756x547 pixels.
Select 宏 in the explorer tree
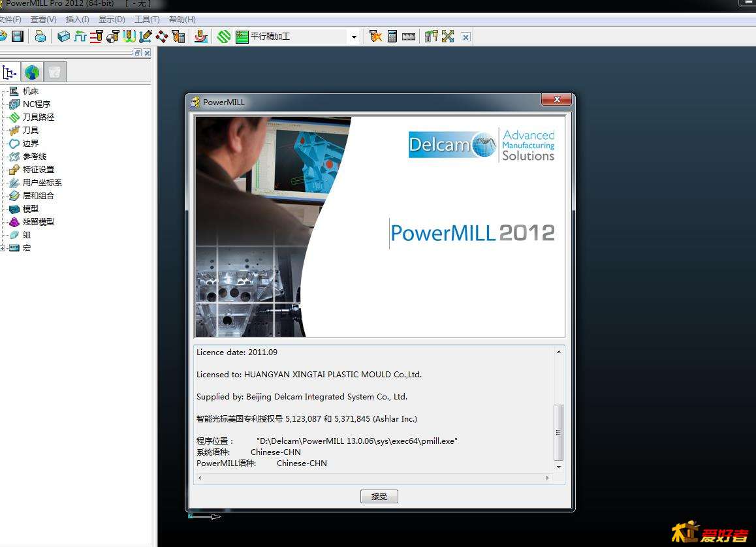click(27, 247)
